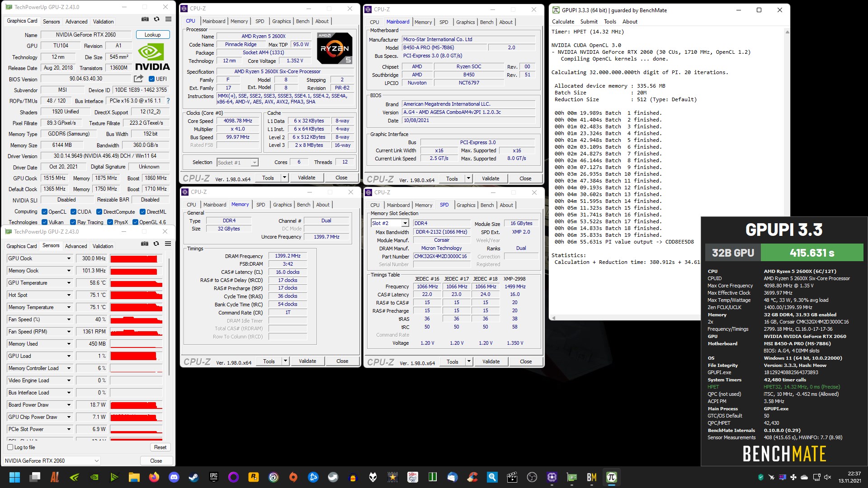This screenshot has width=868, height=488.
Task: Toggle the PhysX checkbox
Action: point(110,222)
